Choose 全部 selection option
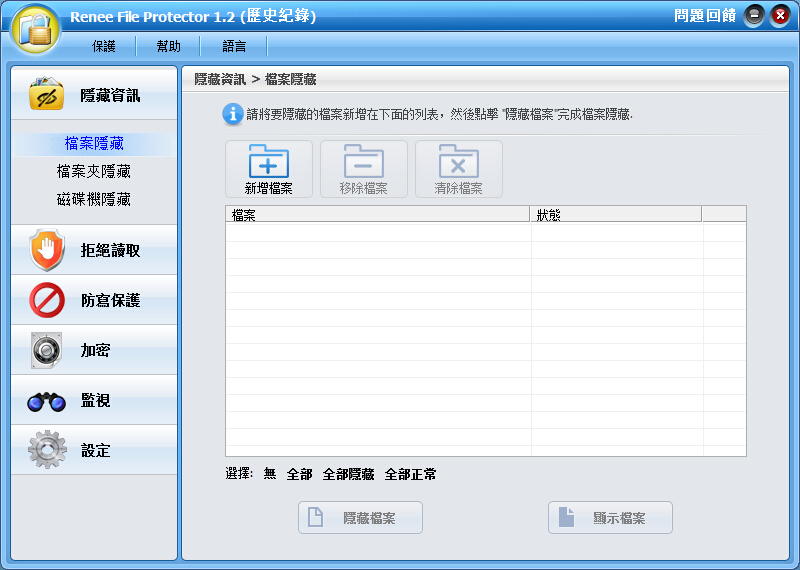This screenshot has height=570, width=800. point(299,474)
